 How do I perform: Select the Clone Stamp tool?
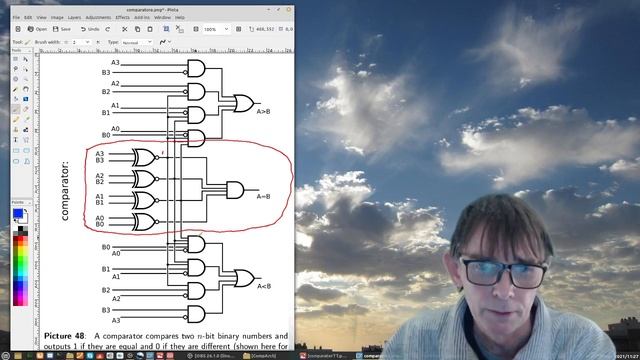tap(16, 130)
